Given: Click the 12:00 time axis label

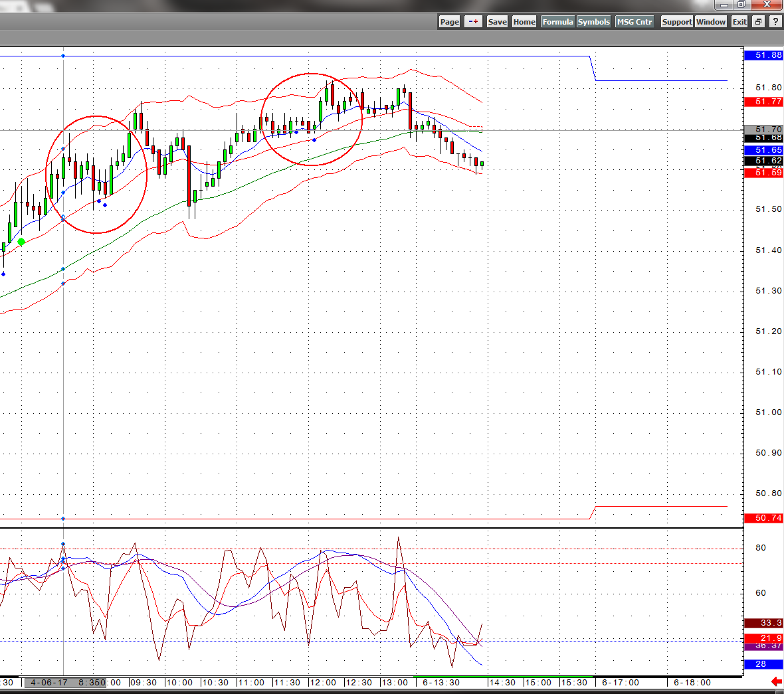Looking at the screenshot, I should tap(322, 683).
